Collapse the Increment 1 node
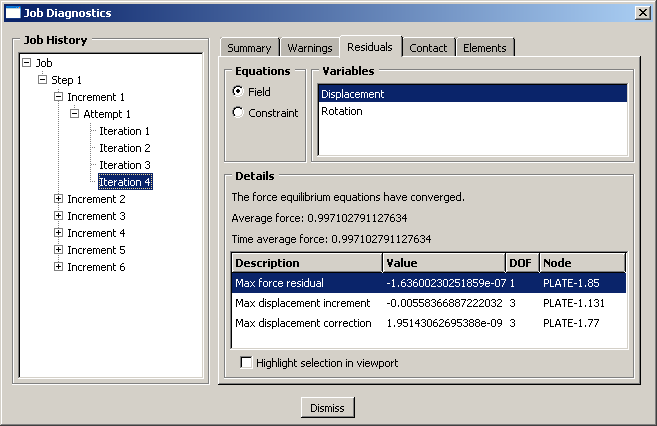 [x=58, y=97]
